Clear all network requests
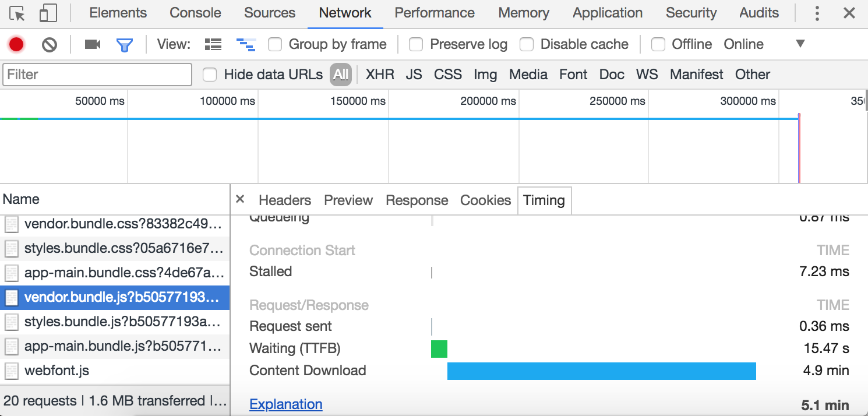868x416 pixels. click(50, 44)
